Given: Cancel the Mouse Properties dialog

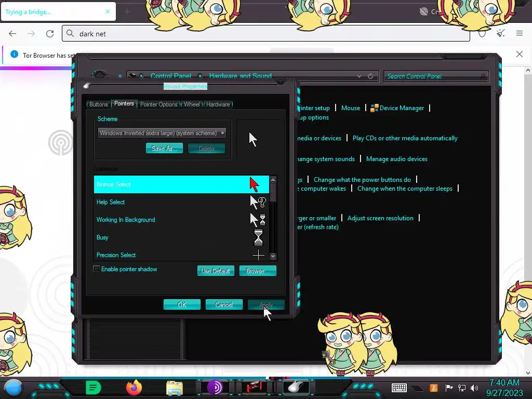Looking at the screenshot, I should coord(224,304).
